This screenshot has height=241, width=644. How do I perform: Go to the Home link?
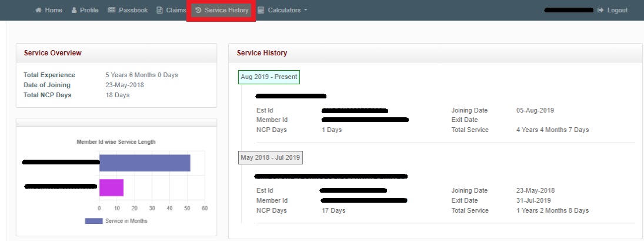pyautogui.click(x=54, y=11)
